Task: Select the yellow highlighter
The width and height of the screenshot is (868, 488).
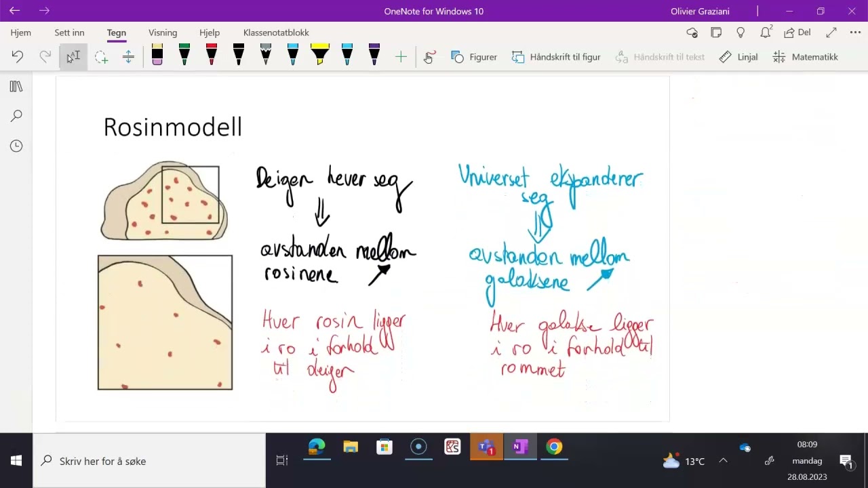Action: click(x=320, y=55)
